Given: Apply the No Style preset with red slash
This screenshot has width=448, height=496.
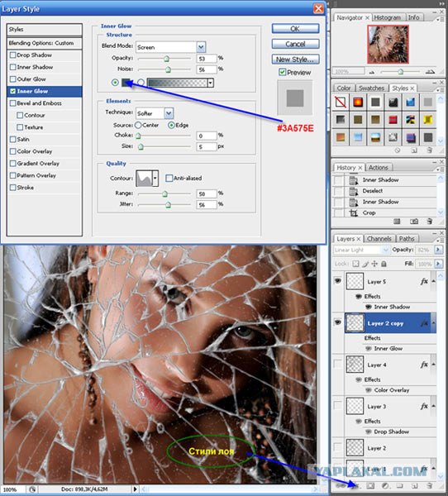Looking at the screenshot, I should pyautogui.click(x=341, y=103).
